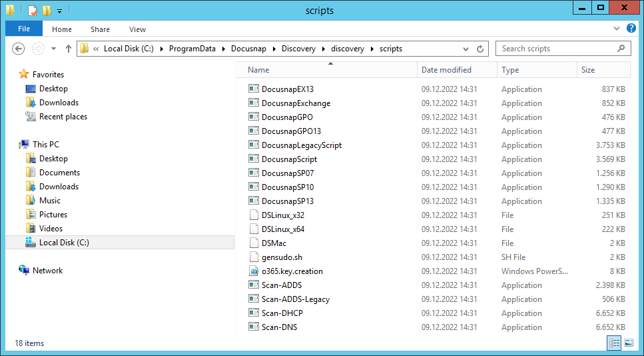
Task: Open the Pictures folder
Action: [53, 214]
